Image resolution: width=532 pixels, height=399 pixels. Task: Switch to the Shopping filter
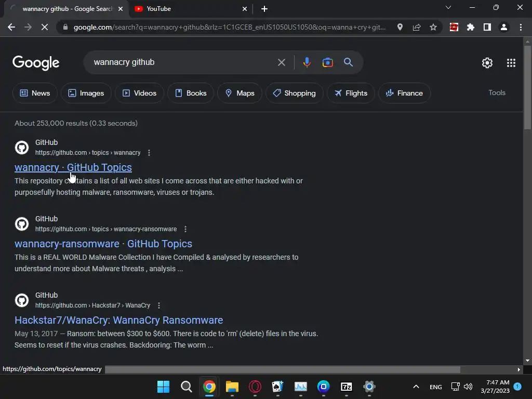click(x=294, y=93)
